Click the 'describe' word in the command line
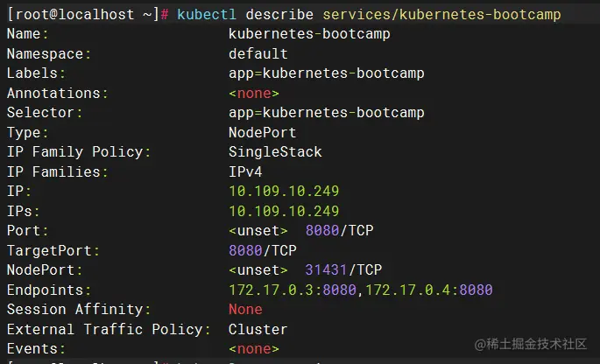600x364 pixels. coord(279,15)
